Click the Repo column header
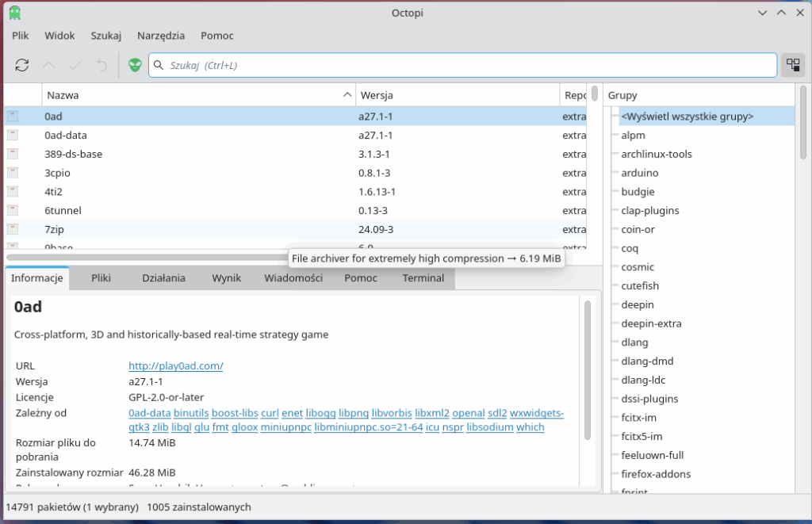 pyautogui.click(x=573, y=95)
